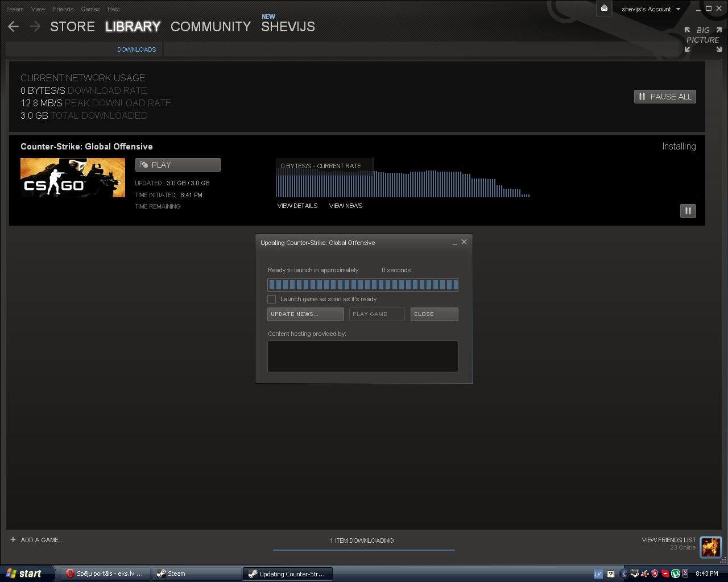This screenshot has width=728, height=582.
Task: Go to the LIBRARY tab
Action: pos(133,27)
